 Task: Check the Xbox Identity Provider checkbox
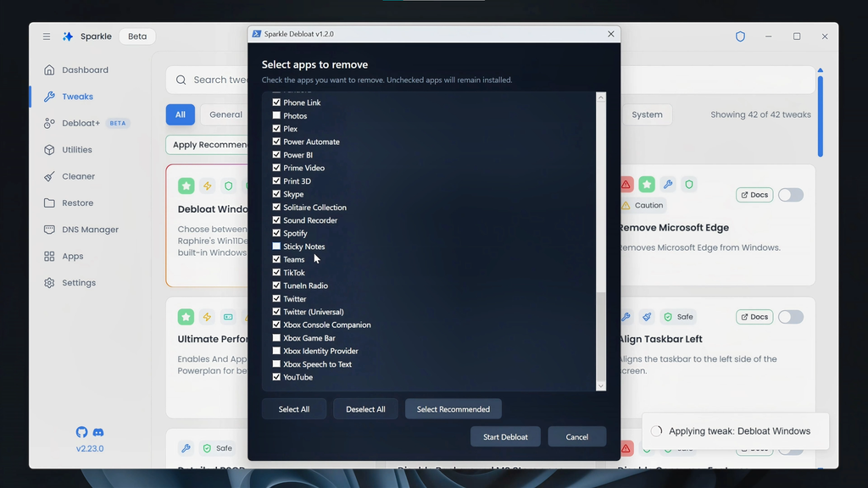276,351
